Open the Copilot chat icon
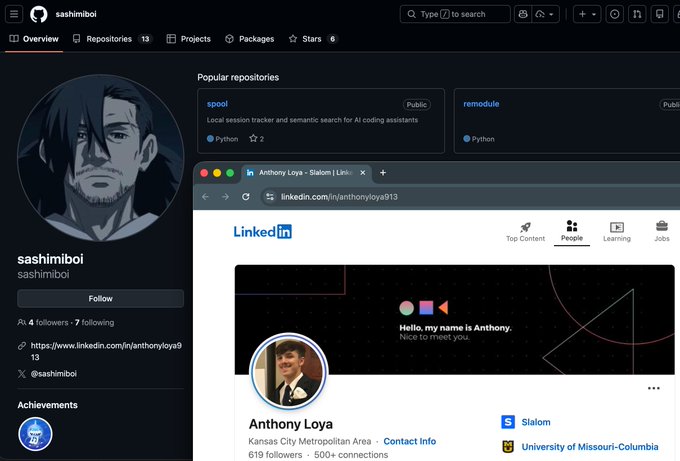 [x=523, y=14]
